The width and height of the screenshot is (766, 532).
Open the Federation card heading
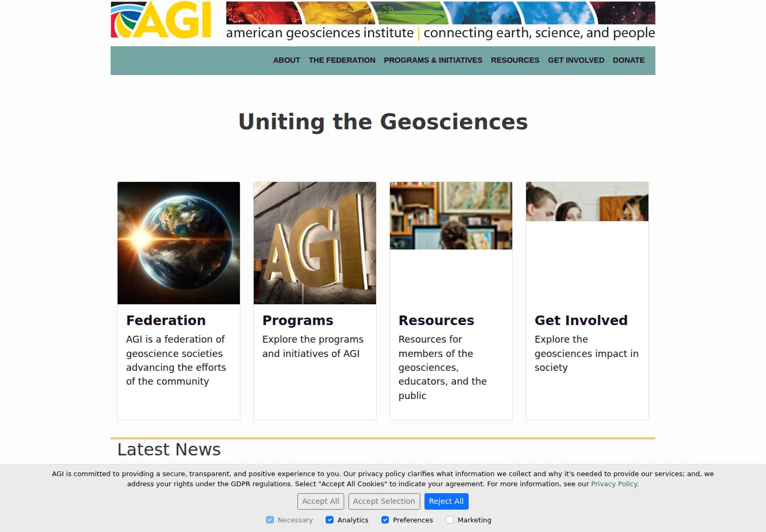coord(166,320)
